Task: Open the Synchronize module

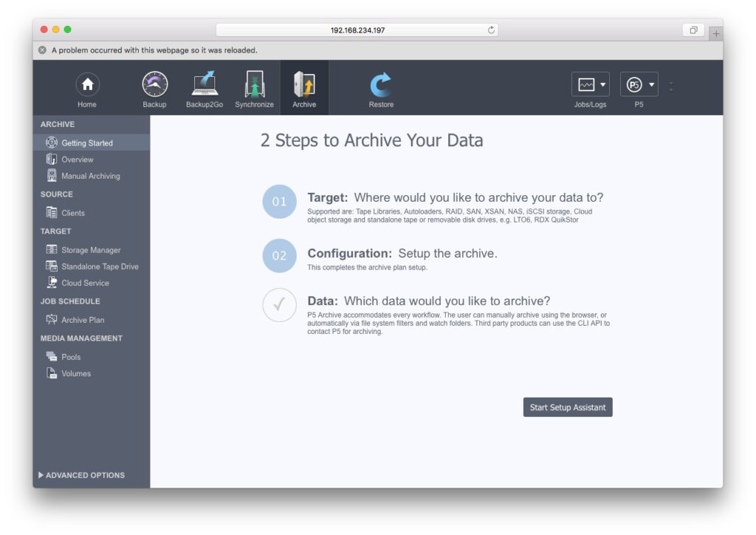Action: click(x=254, y=86)
